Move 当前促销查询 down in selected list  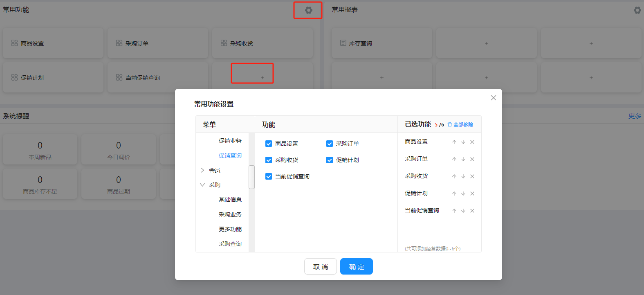pos(463,211)
